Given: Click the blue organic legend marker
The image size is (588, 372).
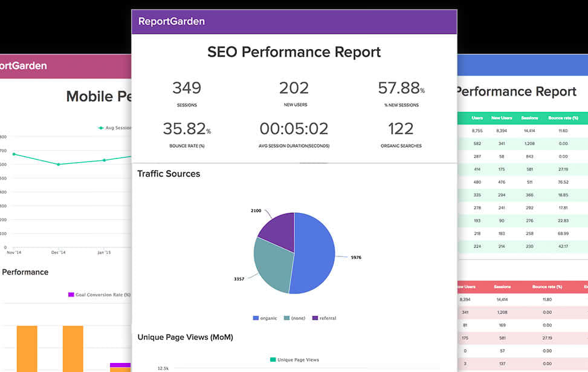Looking at the screenshot, I should tap(255, 318).
